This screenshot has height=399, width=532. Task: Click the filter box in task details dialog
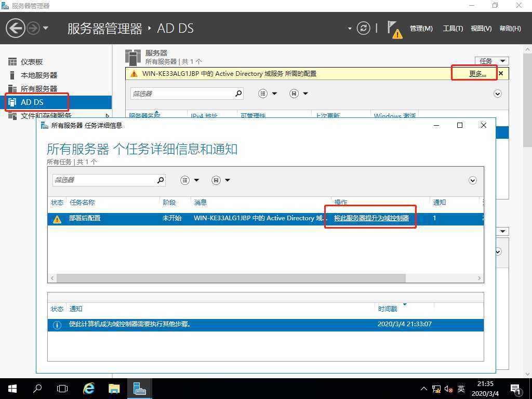pyautogui.click(x=104, y=180)
